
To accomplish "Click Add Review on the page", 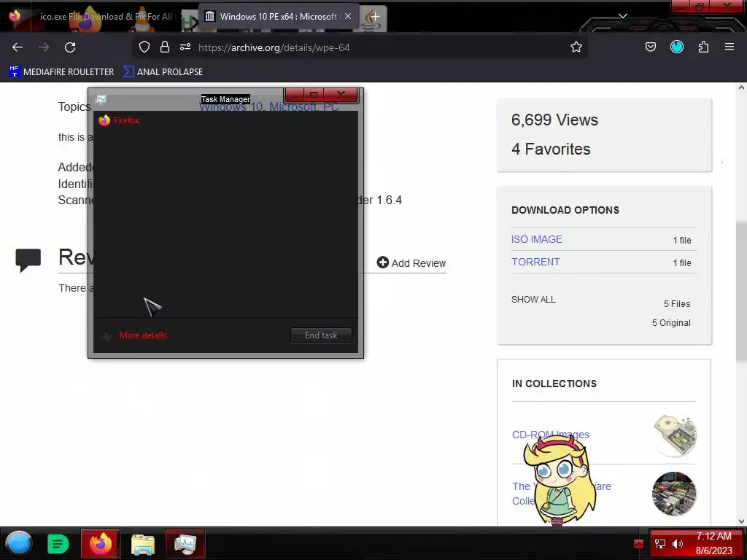I will click(411, 262).
